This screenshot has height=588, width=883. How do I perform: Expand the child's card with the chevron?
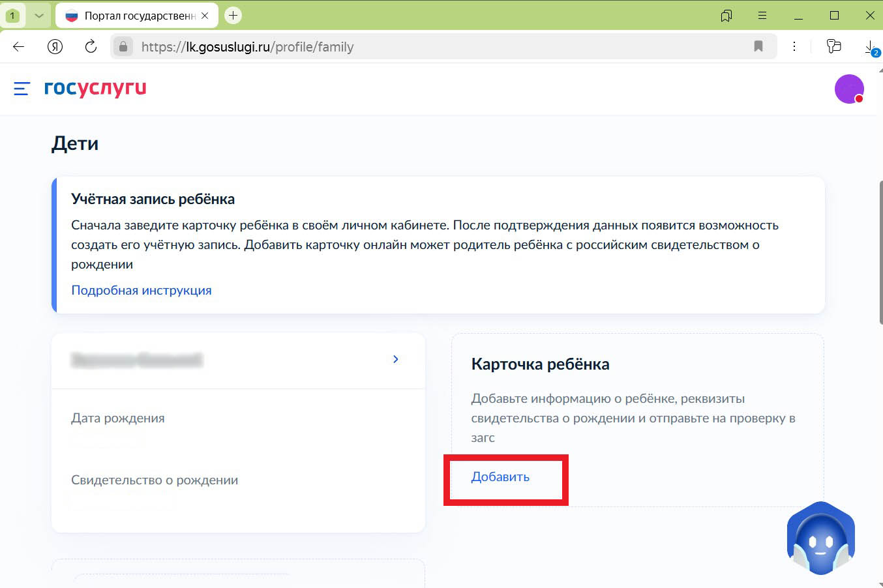(395, 359)
